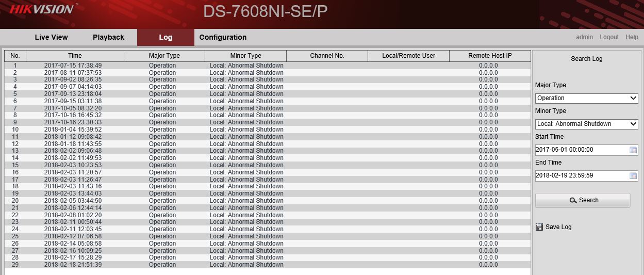Open the Playback tab
644x275 pixels.
coord(108,37)
